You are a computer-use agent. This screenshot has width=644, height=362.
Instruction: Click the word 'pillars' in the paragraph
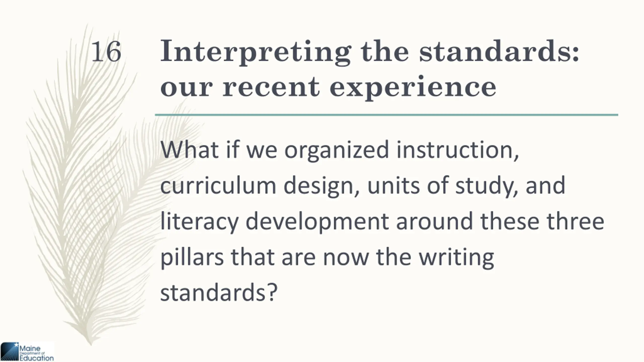(192, 258)
